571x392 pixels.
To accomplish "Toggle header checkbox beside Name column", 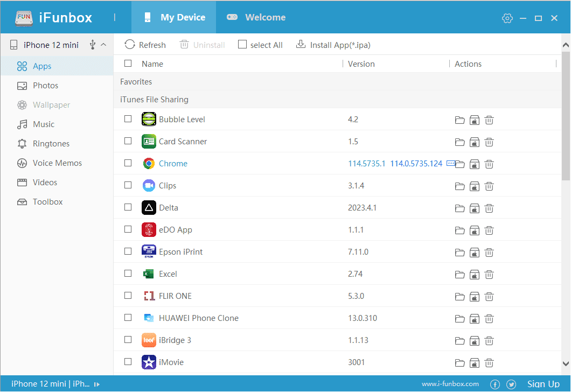I will coord(128,64).
